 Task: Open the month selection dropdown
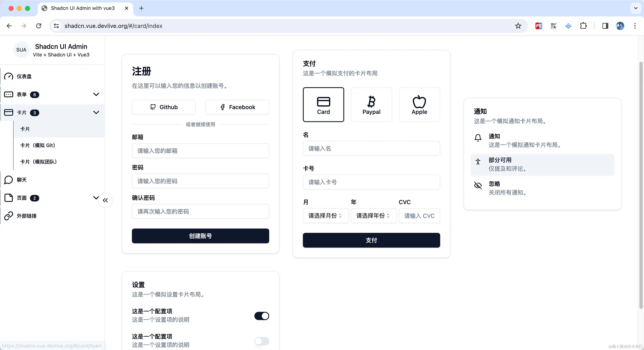tap(325, 216)
